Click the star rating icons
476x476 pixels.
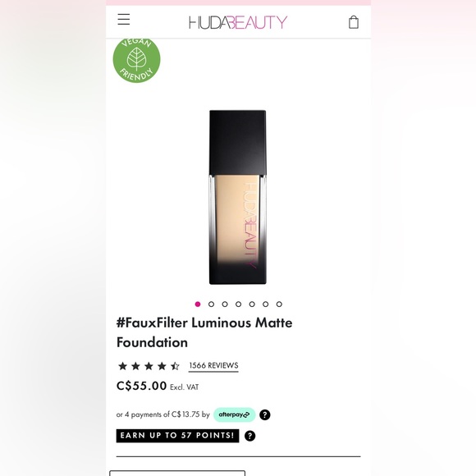pos(149,366)
